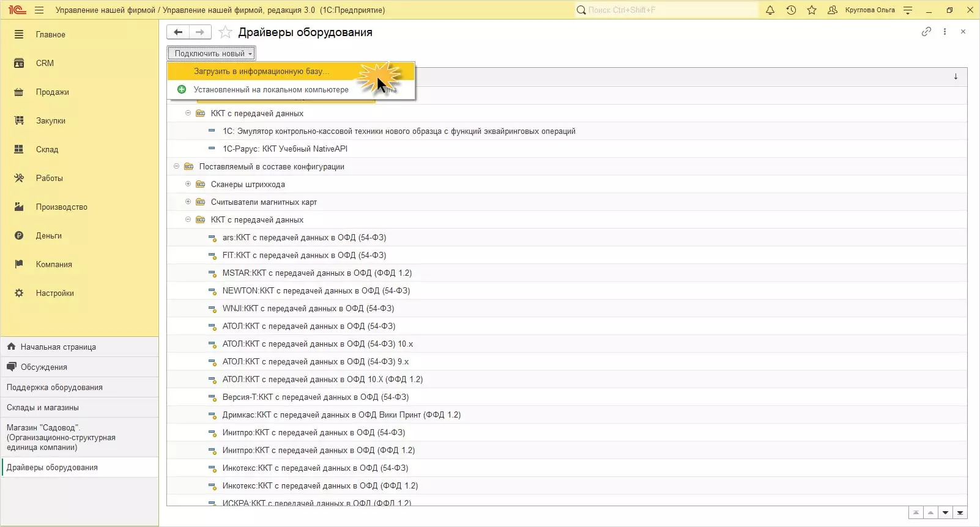Image resolution: width=980 pixels, height=527 pixels.
Task: Select Версия-Т:ККТ driver row
Action: [567, 397]
